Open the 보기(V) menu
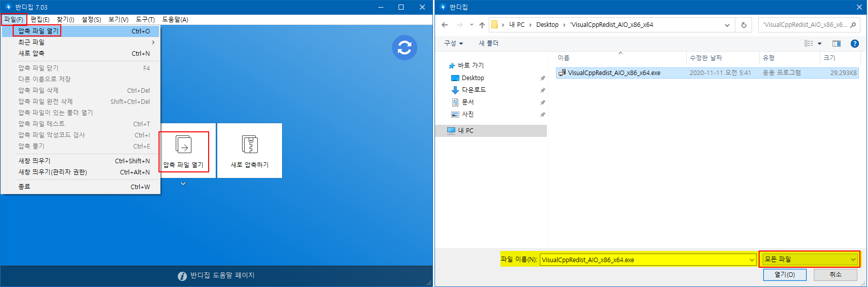The image size is (868, 287). tap(118, 20)
